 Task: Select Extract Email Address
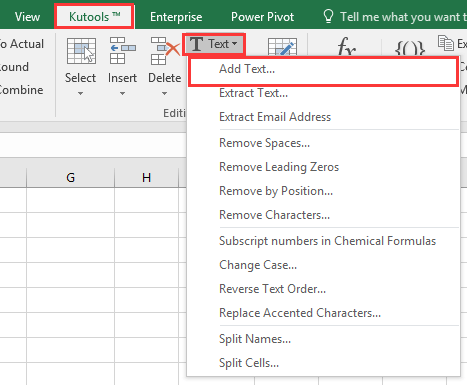click(323, 117)
